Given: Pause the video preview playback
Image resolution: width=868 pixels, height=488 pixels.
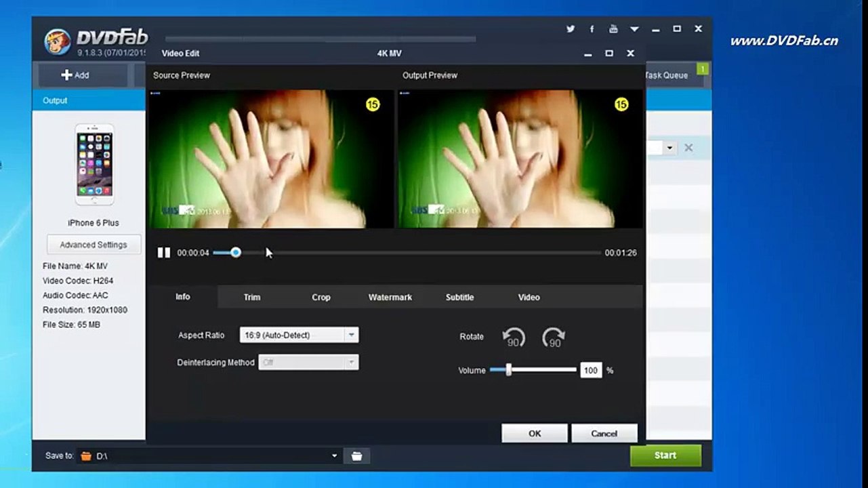Looking at the screenshot, I should tap(163, 253).
